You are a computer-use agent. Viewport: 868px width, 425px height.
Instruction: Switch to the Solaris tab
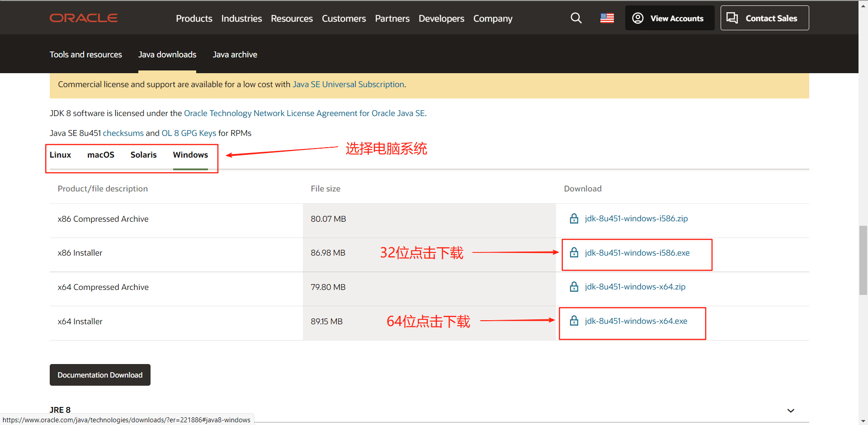(144, 155)
